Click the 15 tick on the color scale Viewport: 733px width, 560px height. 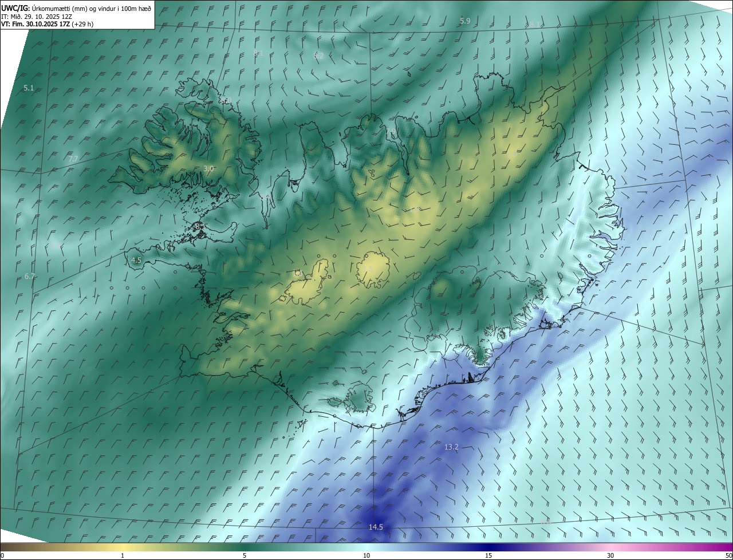(488, 555)
